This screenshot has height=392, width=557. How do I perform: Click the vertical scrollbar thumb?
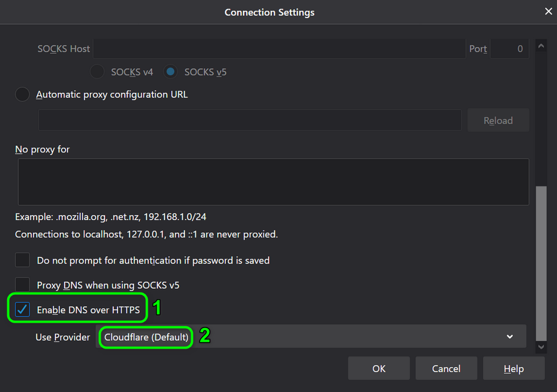tap(541, 263)
